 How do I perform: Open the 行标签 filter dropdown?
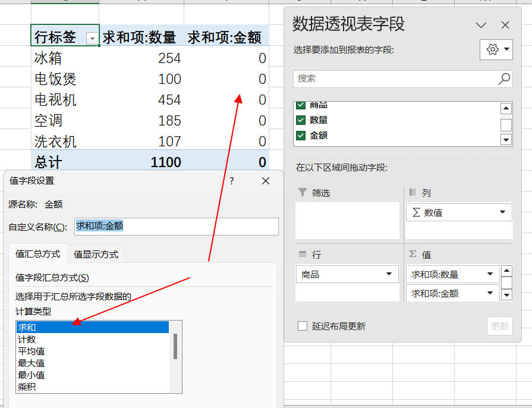click(92, 38)
